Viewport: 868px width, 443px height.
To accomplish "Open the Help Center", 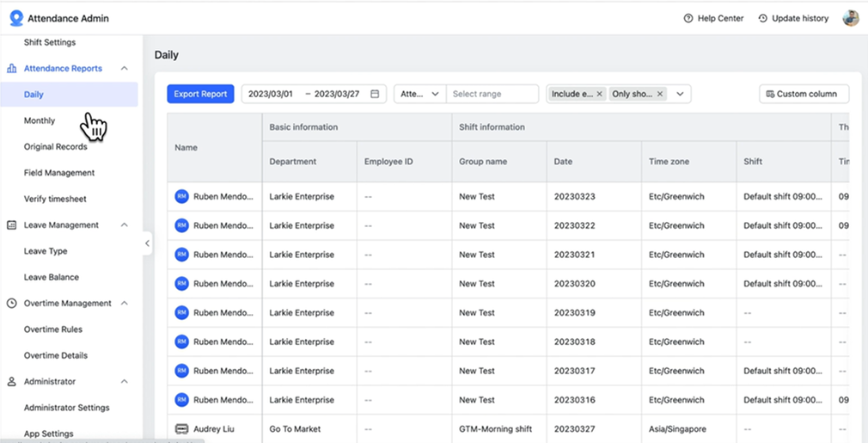I will point(713,18).
